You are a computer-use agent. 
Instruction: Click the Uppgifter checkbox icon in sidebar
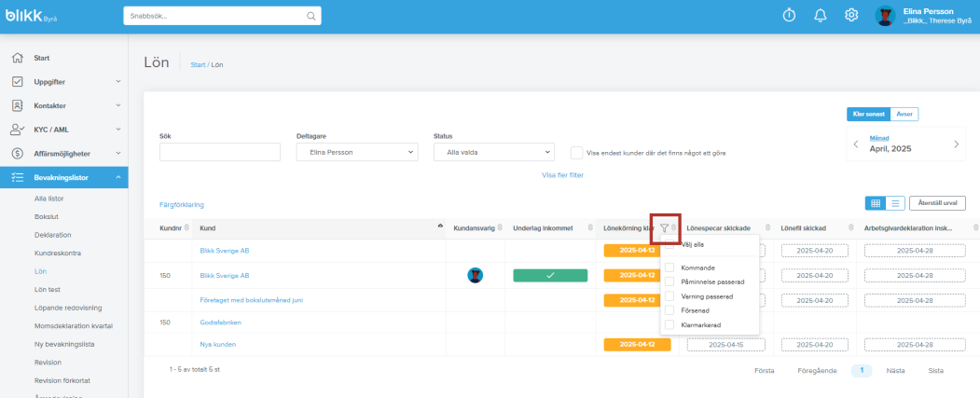click(x=18, y=82)
